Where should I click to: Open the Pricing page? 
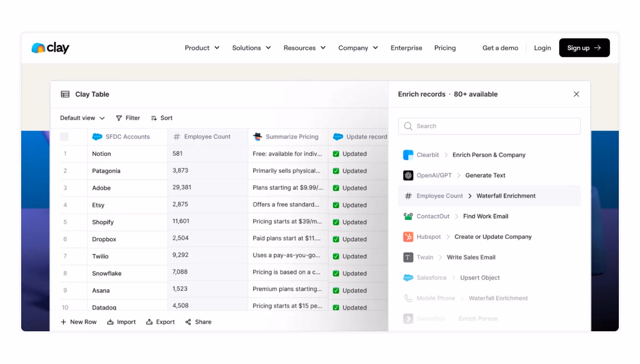[x=445, y=48]
